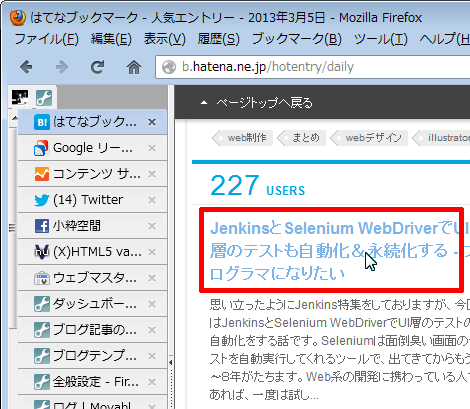Viewport: 470px width, 409px height.
Task: Click the Twitter bird favicon
Action: [x=42, y=200]
